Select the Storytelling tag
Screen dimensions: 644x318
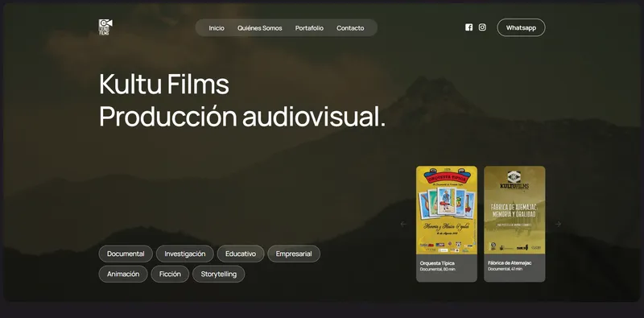tap(218, 274)
